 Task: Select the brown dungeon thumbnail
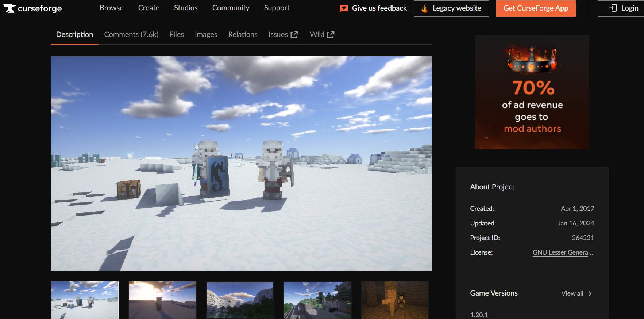click(x=395, y=300)
